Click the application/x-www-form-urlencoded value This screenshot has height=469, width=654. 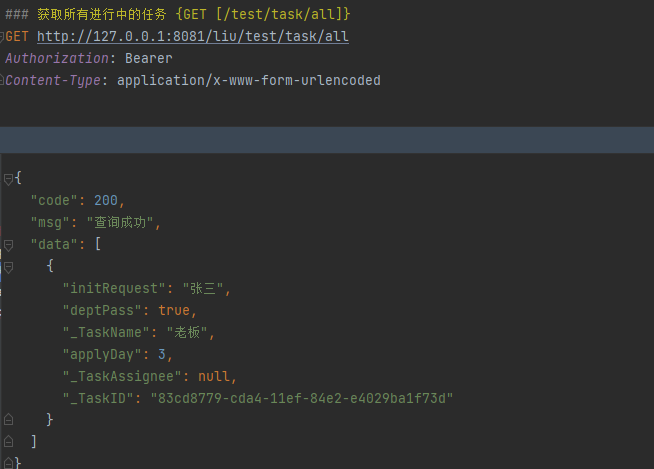[x=248, y=80]
